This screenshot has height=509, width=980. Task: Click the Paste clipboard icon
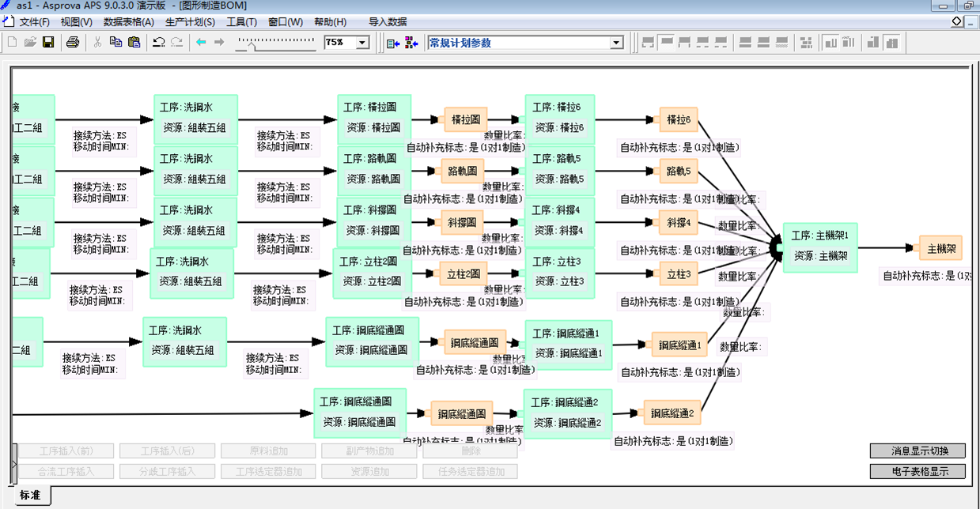click(134, 42)
